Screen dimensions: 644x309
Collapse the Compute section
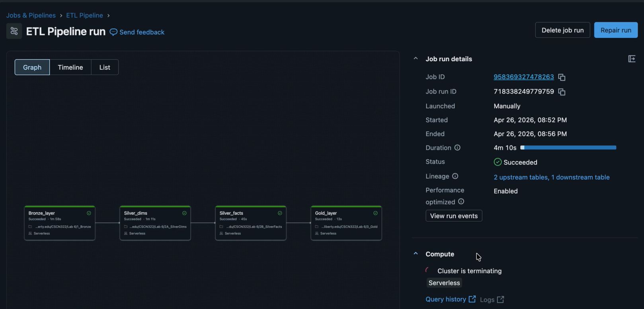click(x=416, y=254)
